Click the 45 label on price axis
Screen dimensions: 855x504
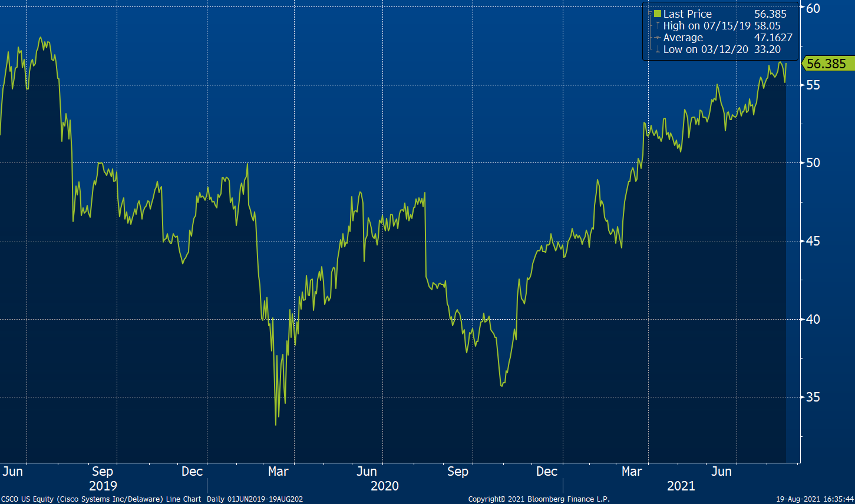click(814, 241)
